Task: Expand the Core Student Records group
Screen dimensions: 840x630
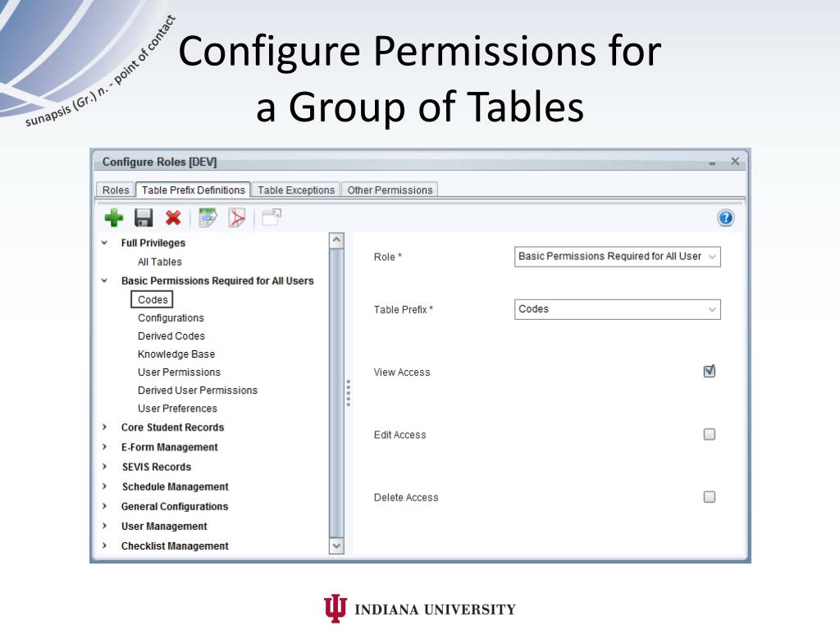Action: (x=104, y=427)
